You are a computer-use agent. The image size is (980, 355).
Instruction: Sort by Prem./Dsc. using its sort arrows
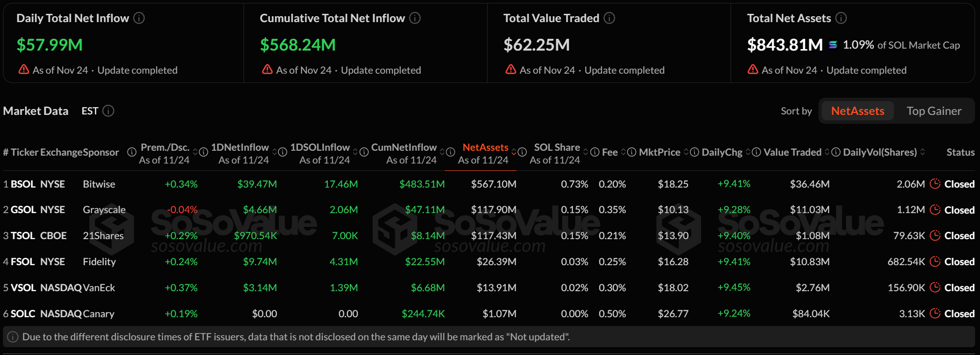tap(195, 152)
